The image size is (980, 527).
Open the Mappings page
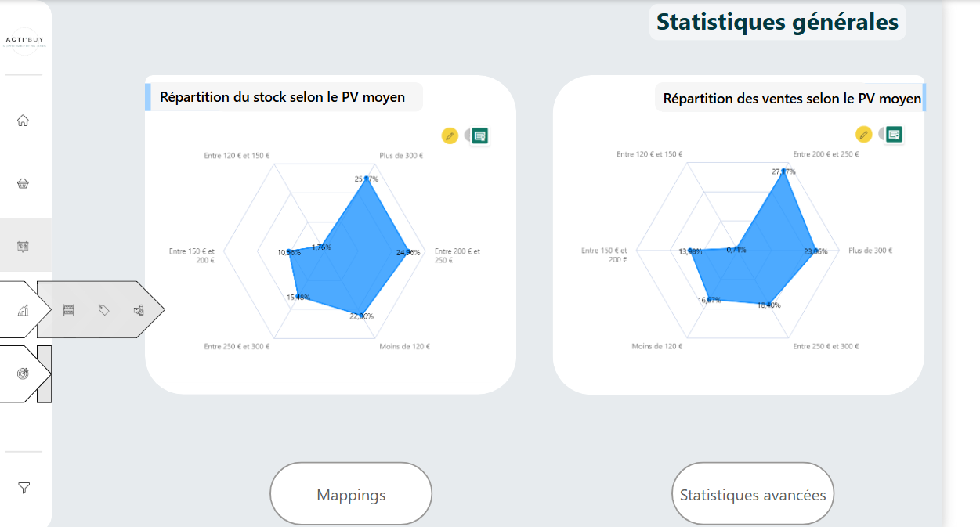coord(351,494)
